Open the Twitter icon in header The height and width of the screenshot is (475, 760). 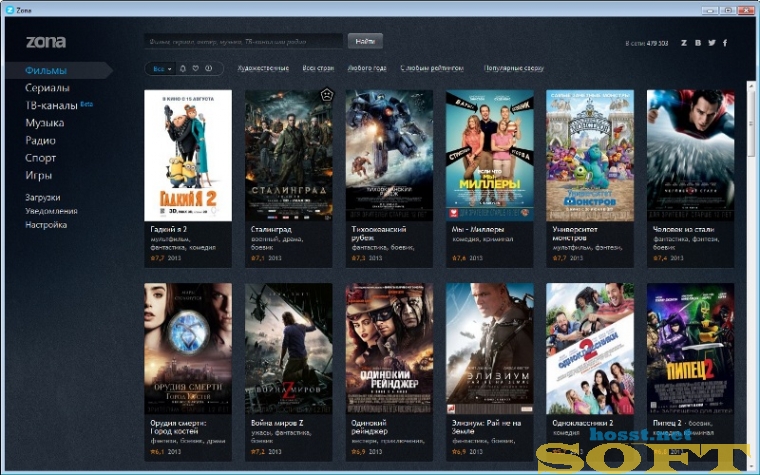[x=712, y=43]
